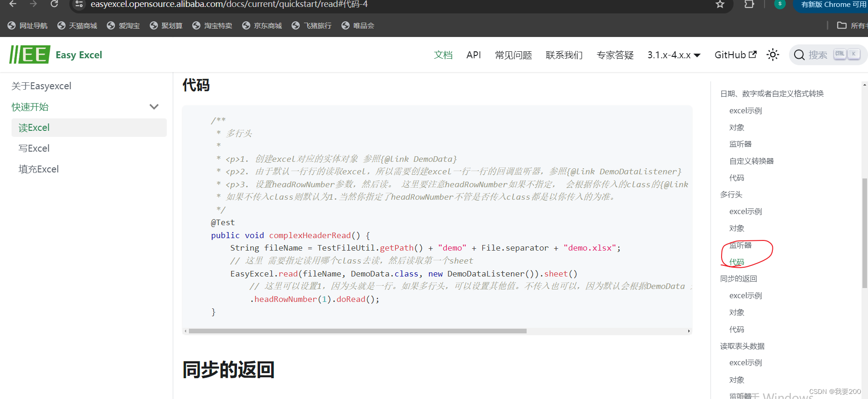
Task: Open the 联系我们 nav item
Action: [564, 55]
